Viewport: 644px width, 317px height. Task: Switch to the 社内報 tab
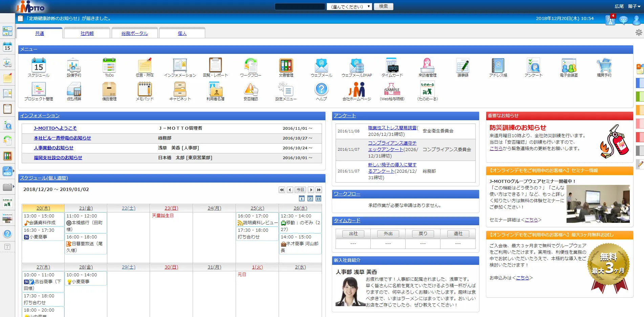pyautogui.click(x=87, y=33)
